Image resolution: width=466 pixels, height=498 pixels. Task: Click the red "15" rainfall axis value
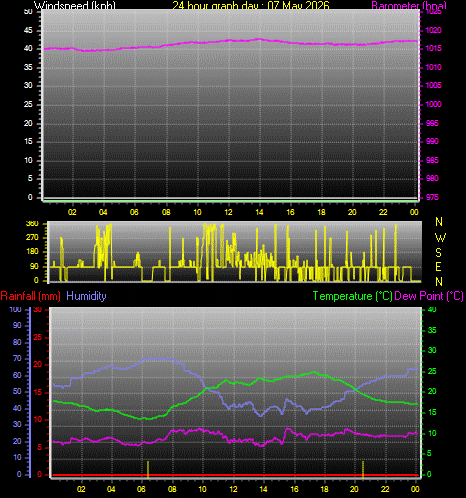tap(38, 392)
